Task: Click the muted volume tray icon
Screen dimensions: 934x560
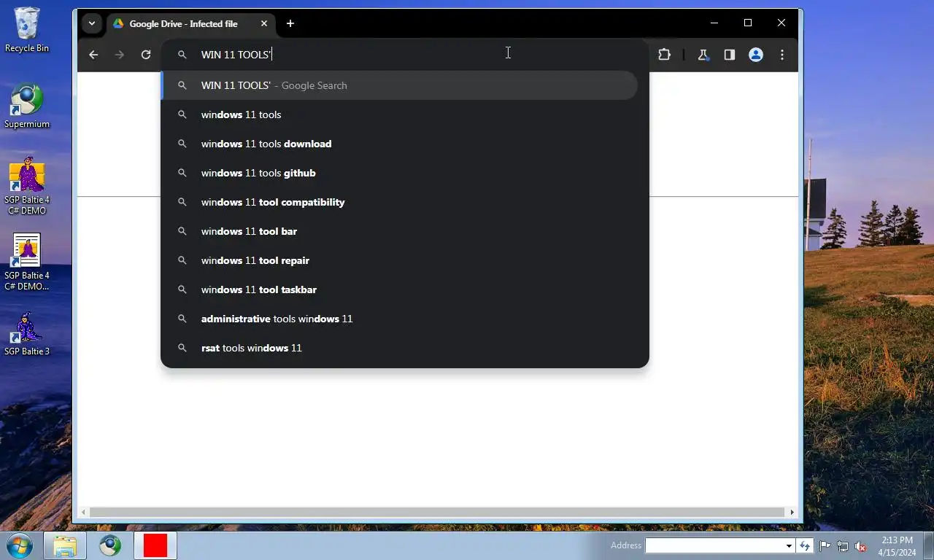Action: click(x=860, y=545)
